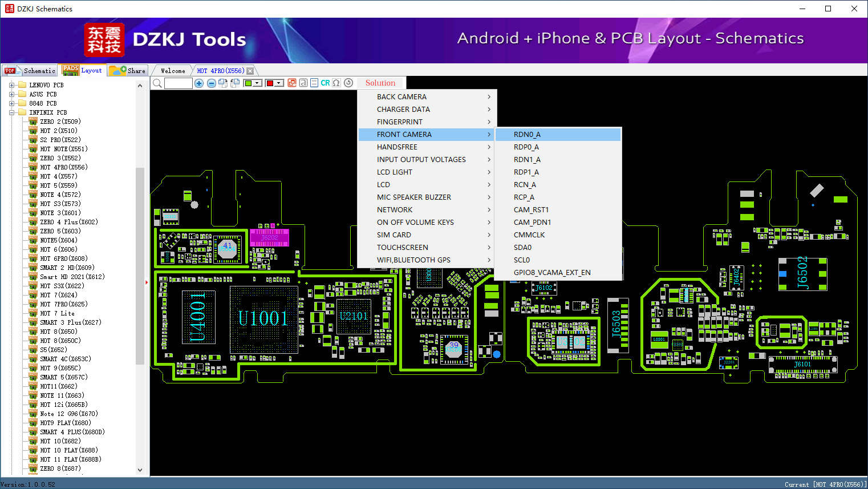This screenshot has height=489, width=868.
Task: Switch to the Schematic tab
Action: pyautogui.click(x=30, y=71)
